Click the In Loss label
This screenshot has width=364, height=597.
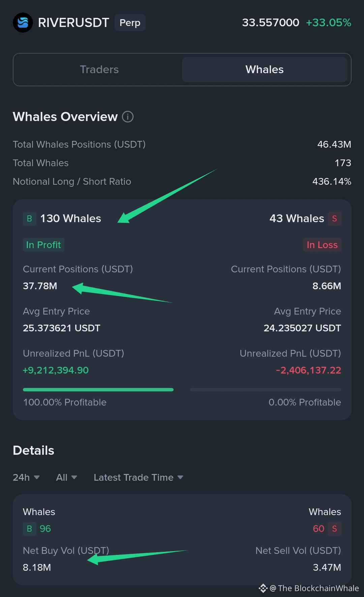tap(322, 245)
